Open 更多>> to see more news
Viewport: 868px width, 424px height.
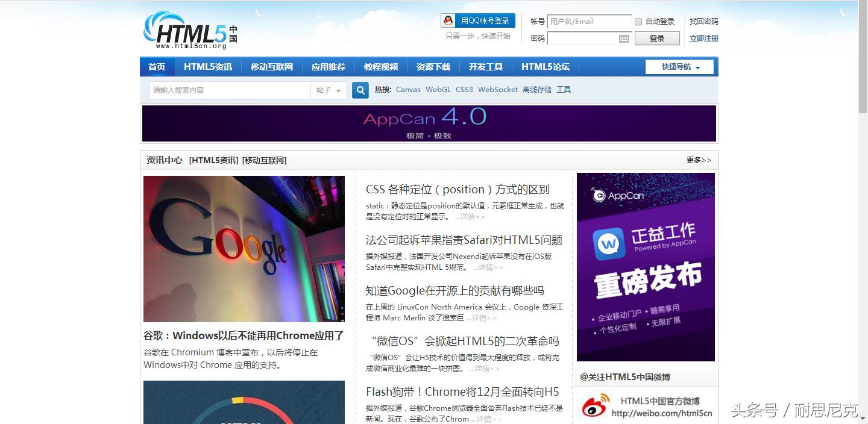tap(698, 160)
